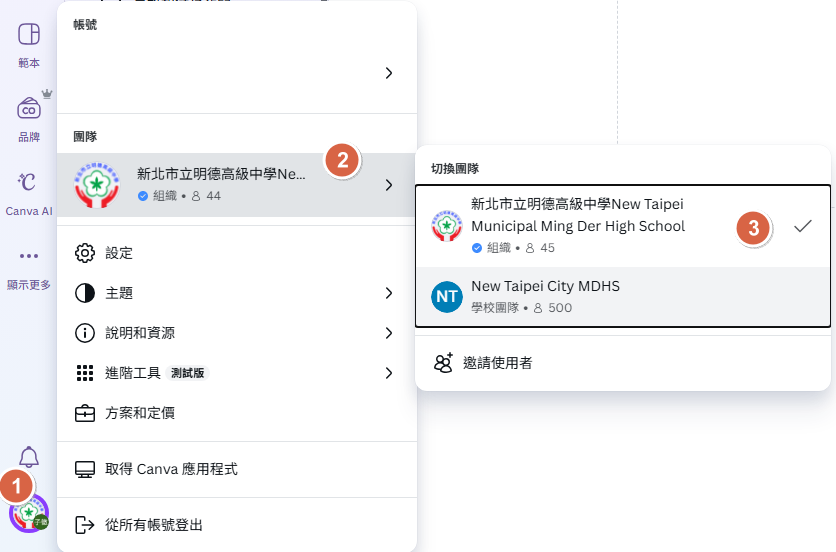Open 設定 menu item

(237, 253)
